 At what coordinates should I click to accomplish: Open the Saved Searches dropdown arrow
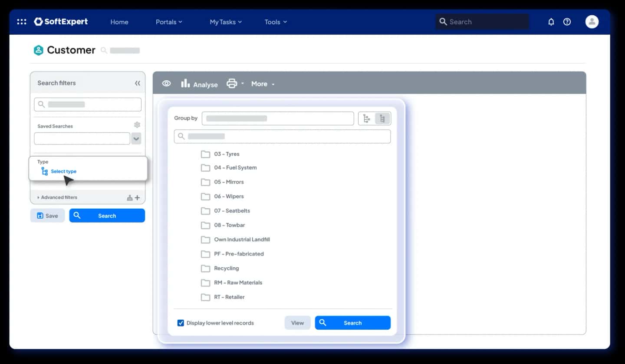[x=136, y=139]
